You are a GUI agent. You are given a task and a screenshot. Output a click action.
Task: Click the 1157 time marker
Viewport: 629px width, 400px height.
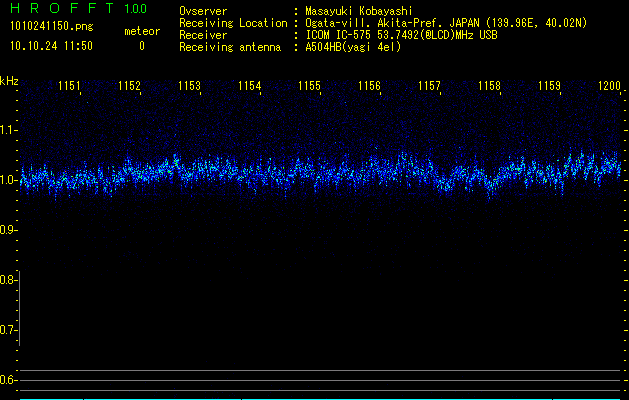(429, 86)
